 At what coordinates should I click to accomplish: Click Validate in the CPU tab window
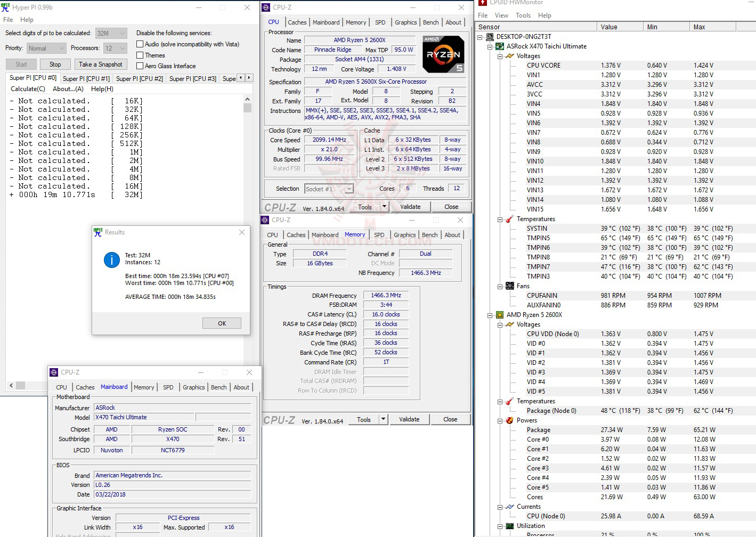[410, 207]
